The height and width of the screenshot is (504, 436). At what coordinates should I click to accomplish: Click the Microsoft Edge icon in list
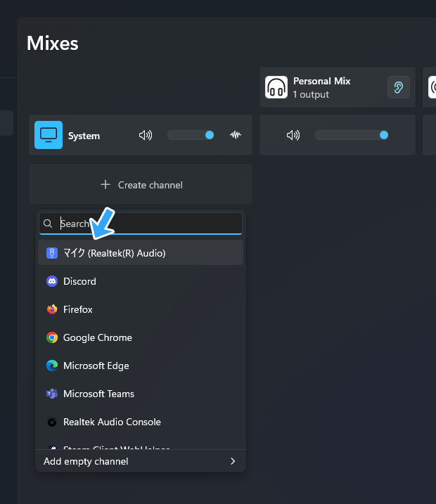tap(52, 366)
